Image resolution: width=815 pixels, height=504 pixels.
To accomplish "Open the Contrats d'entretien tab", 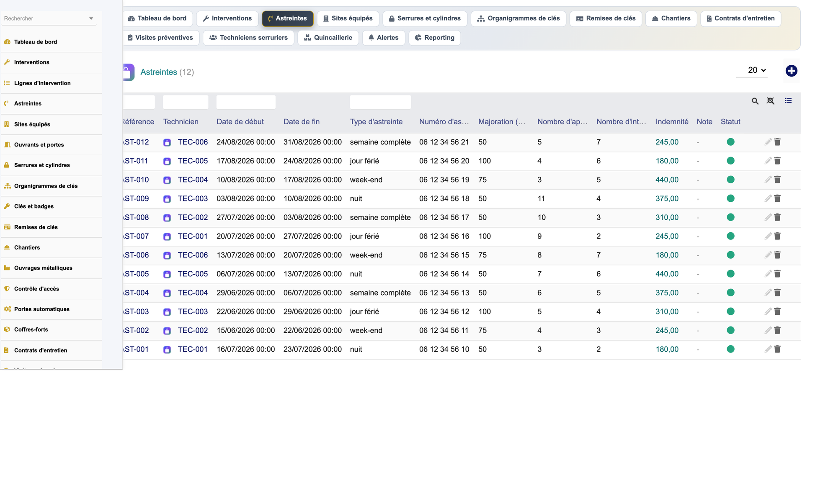I will (740, 18).
